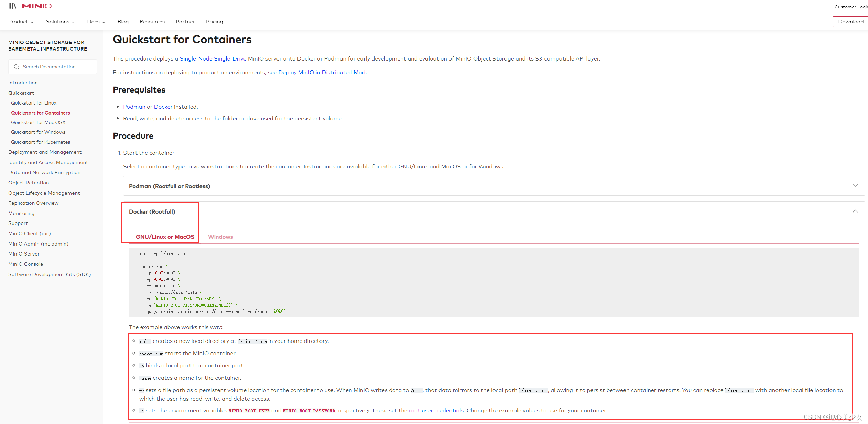Viewport: 868px width, 424px height.
Task: Click in Search Documentation field
Action: pyautogui.click(x=55, y=67)
